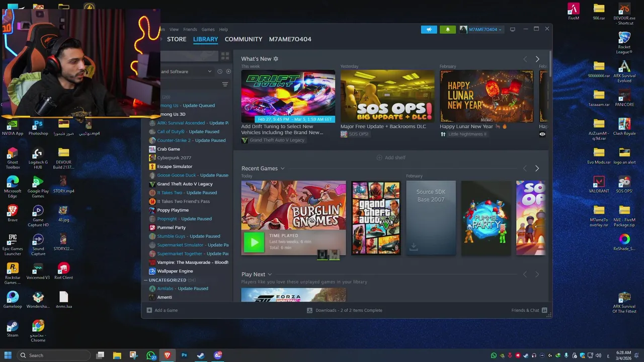Viewport: 644px width, 362px height.
Task: Play Burglin' Gnomes with green play button
Action: click(254, 242)
